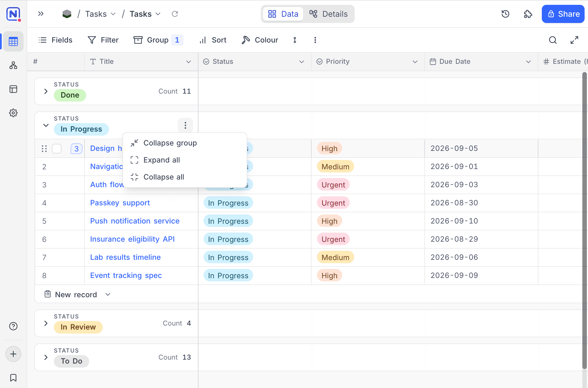The image size is (588, 388).
Task: Open the Insurance eligibility API link
Action: (132, 239)
